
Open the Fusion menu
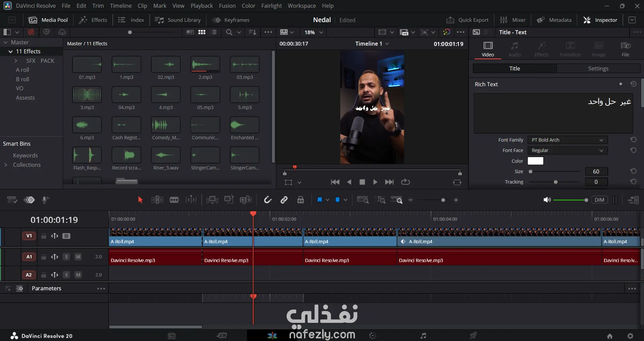[x=227, y=6]
